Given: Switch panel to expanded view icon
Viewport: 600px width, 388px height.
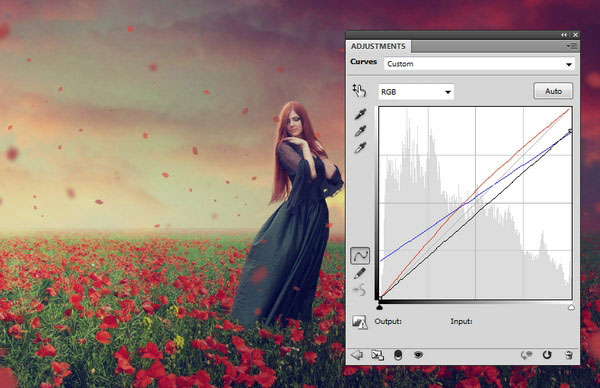Looking at the screenshot, I should click(378, 355).
